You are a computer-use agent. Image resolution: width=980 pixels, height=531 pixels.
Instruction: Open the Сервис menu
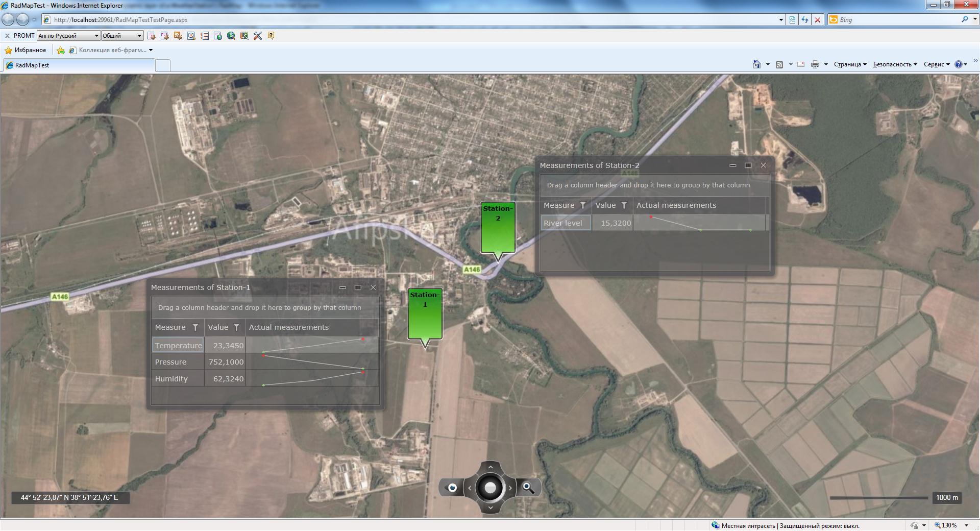coord(937,64)
